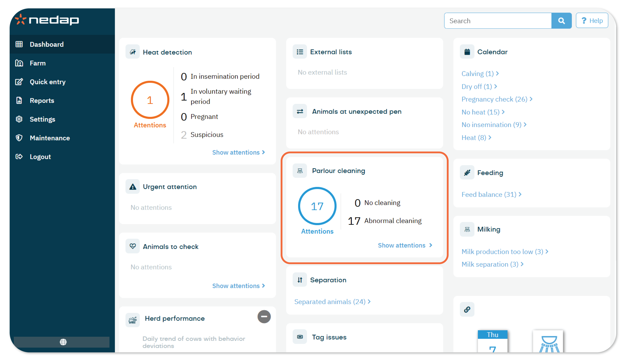Click the Heat detection cow icon
The height and width of the screenshot is (364, 628).
[133, 52]
